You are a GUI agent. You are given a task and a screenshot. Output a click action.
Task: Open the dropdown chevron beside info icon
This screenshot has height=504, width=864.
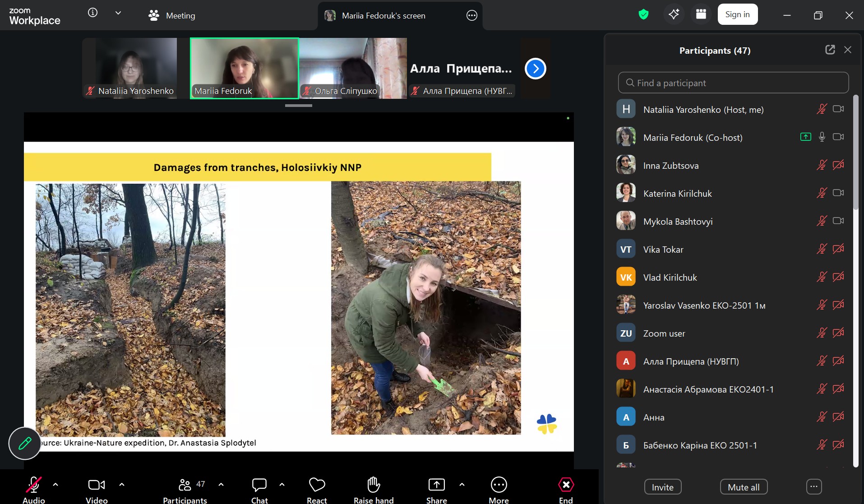tap(118, 13)
